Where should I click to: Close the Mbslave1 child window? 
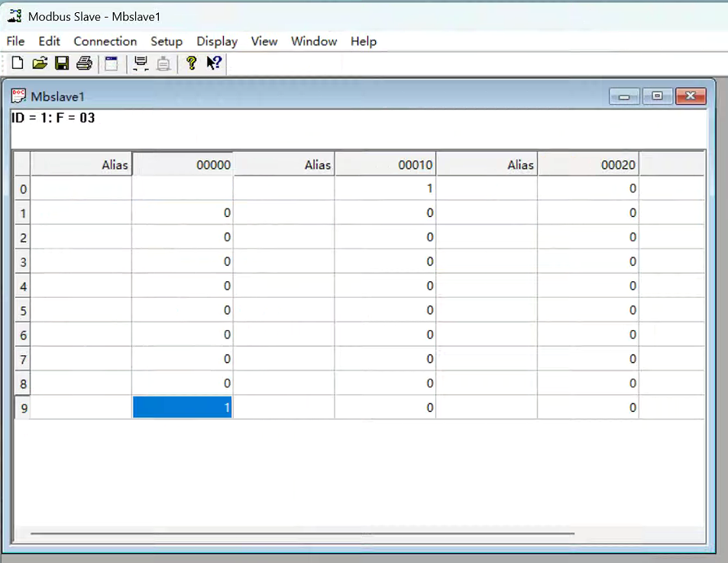691,96
